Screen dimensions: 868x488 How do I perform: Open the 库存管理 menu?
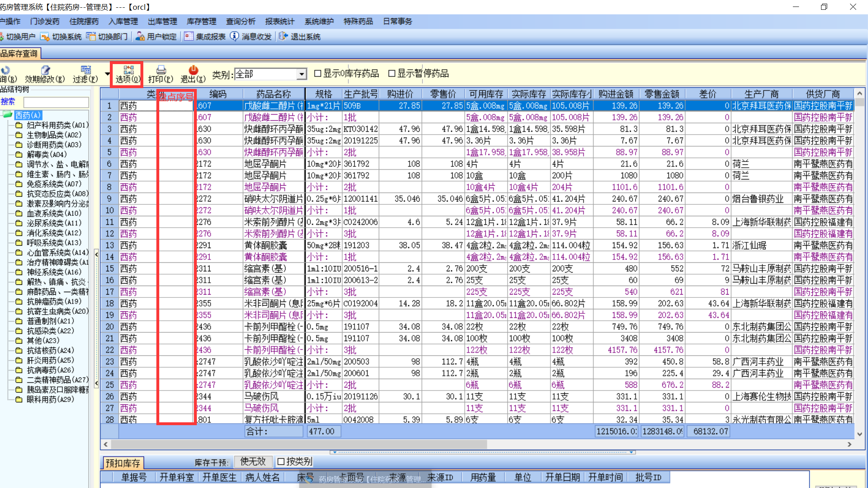[x=201, y=21]
